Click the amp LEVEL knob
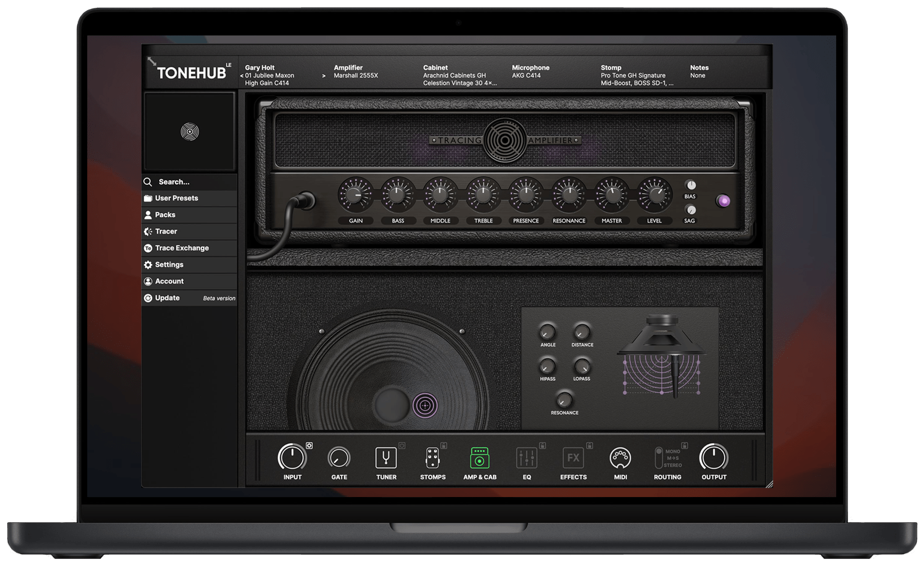The width and height of the screenshot is (924, 569). point(654,195)
